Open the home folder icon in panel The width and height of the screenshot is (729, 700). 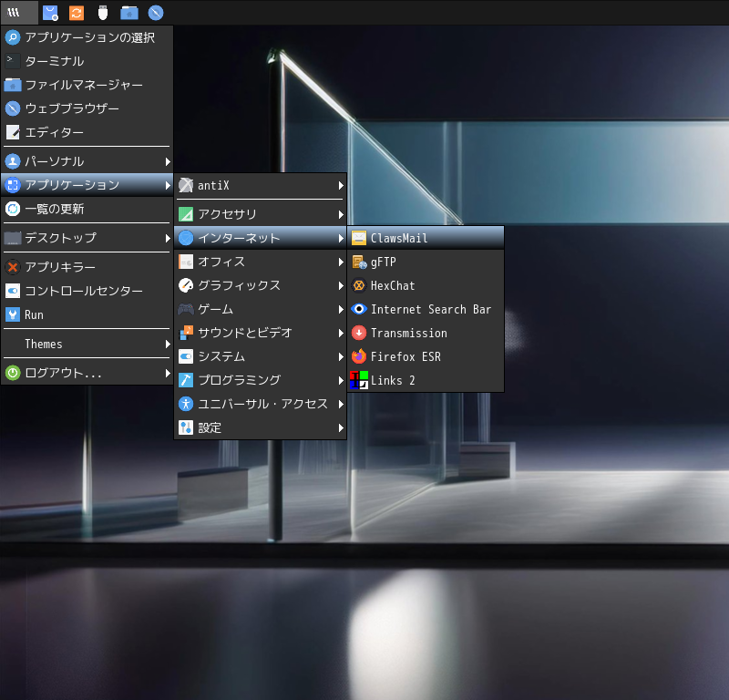point(129,13)
